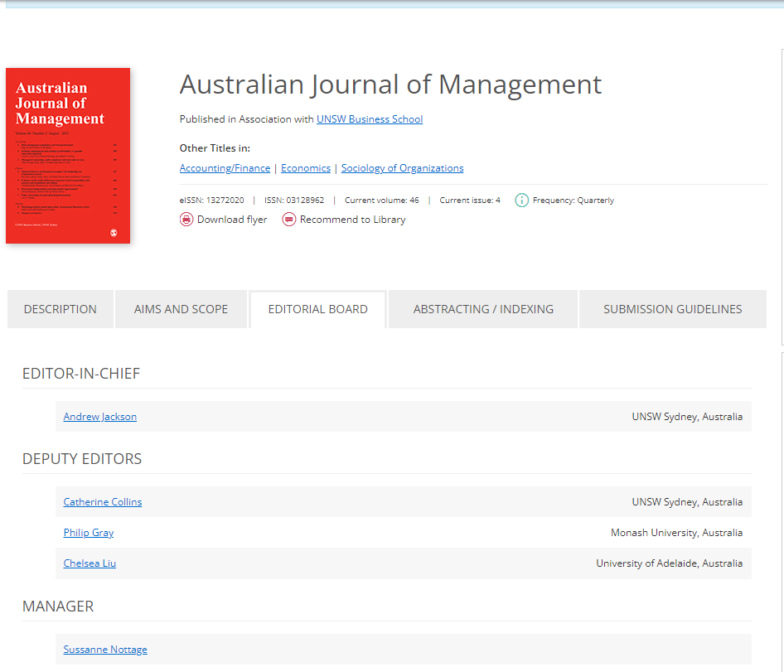Screen dimensions: 784x672
Task: Open the Abstracting / Indexing tab
Action: (483, 309)
